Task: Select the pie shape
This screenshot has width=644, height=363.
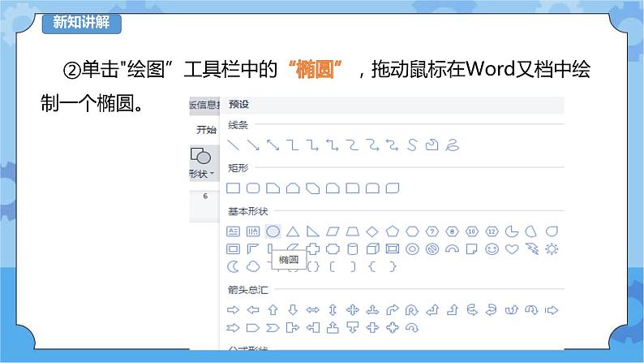Action: (x=511, y=231)
